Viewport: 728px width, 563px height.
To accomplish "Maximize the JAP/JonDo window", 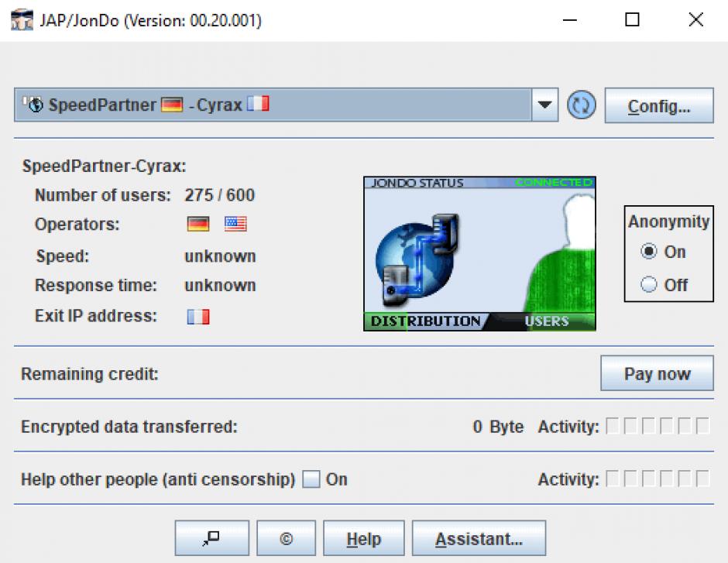I will pos(632,20).
